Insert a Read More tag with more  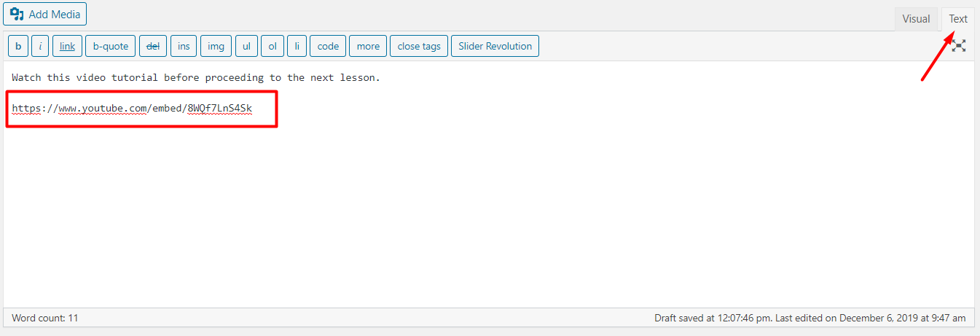click(x=368, y=46)
